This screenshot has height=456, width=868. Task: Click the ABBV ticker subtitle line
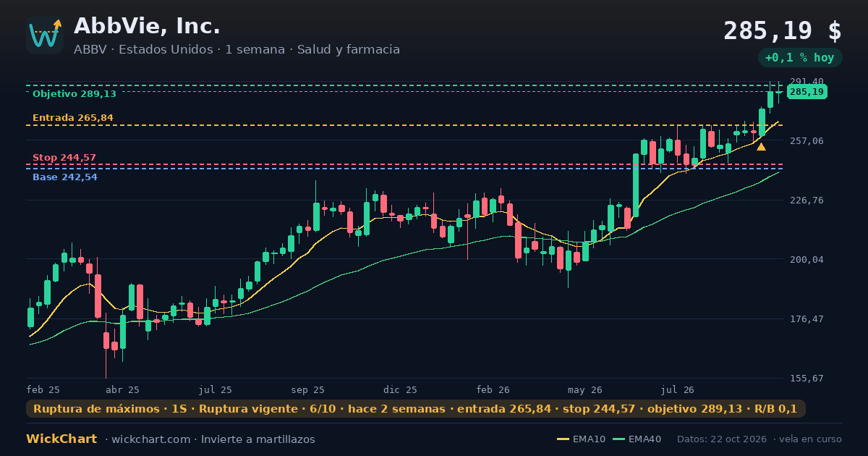[237, 50]
